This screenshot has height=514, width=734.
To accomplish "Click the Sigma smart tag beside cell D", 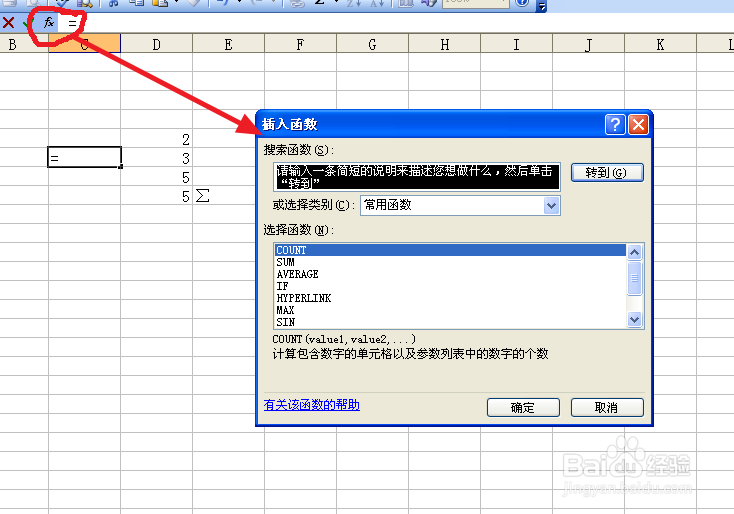I will click(x=202, y=195).
